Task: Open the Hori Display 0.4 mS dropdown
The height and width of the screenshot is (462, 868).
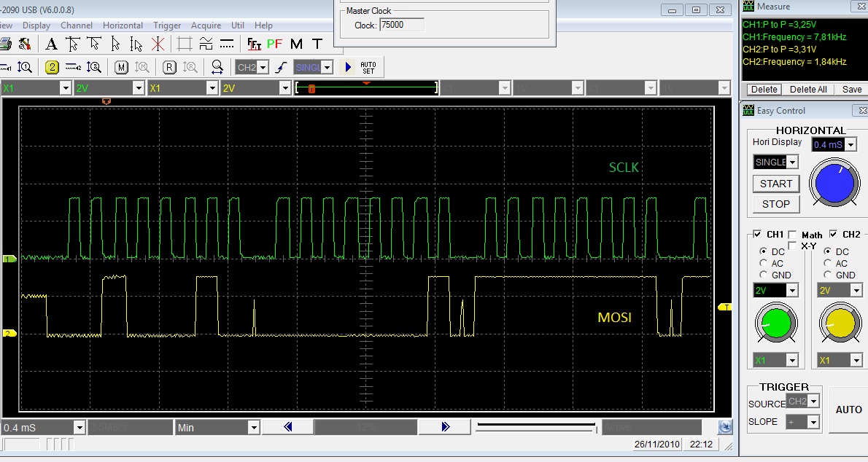Action: [850, 145]
